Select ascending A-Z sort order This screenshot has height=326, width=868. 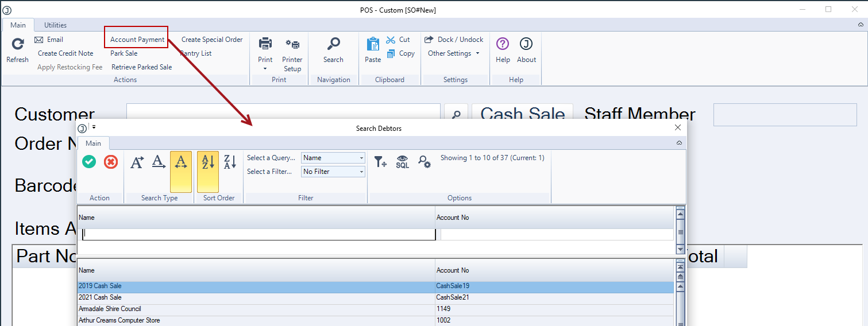pos(208,172)
